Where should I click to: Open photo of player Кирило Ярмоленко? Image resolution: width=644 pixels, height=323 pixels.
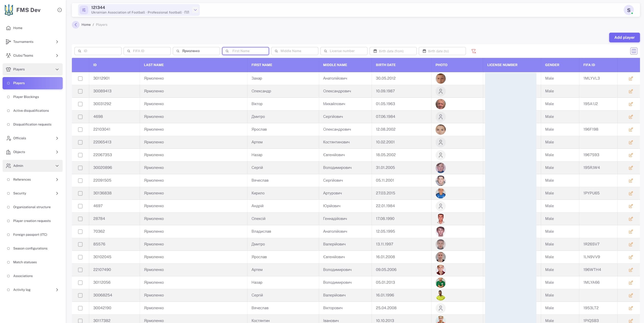(x=440, y=193)
